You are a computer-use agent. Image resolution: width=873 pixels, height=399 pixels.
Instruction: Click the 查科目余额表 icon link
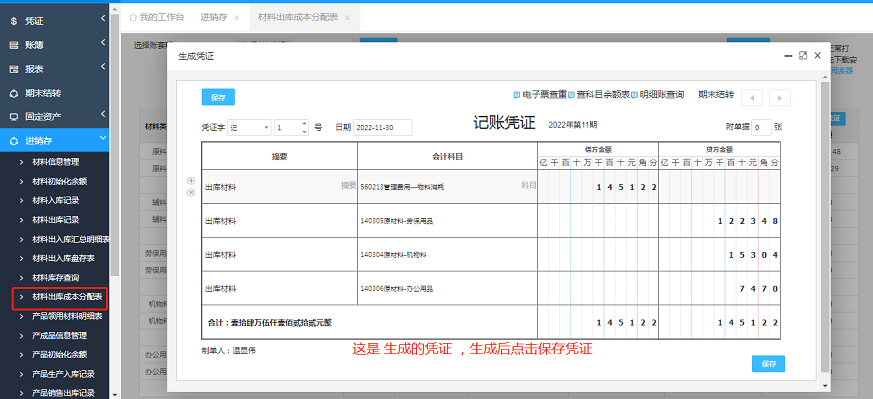599,95
